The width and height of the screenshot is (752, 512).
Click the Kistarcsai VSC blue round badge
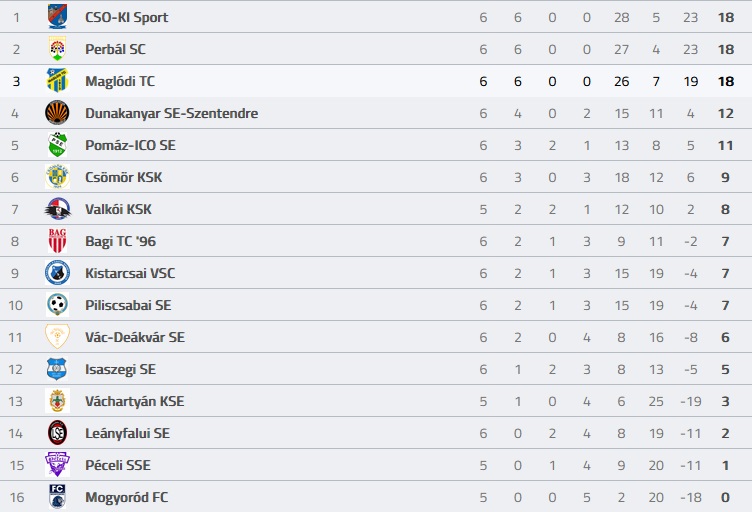[57, 273]
